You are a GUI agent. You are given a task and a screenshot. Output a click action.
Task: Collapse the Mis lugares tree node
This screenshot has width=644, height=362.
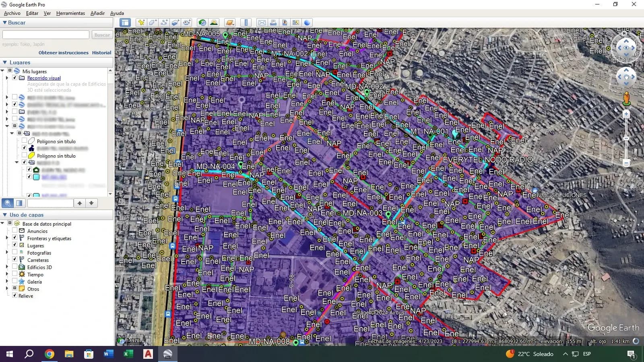[x=2, y=71]
